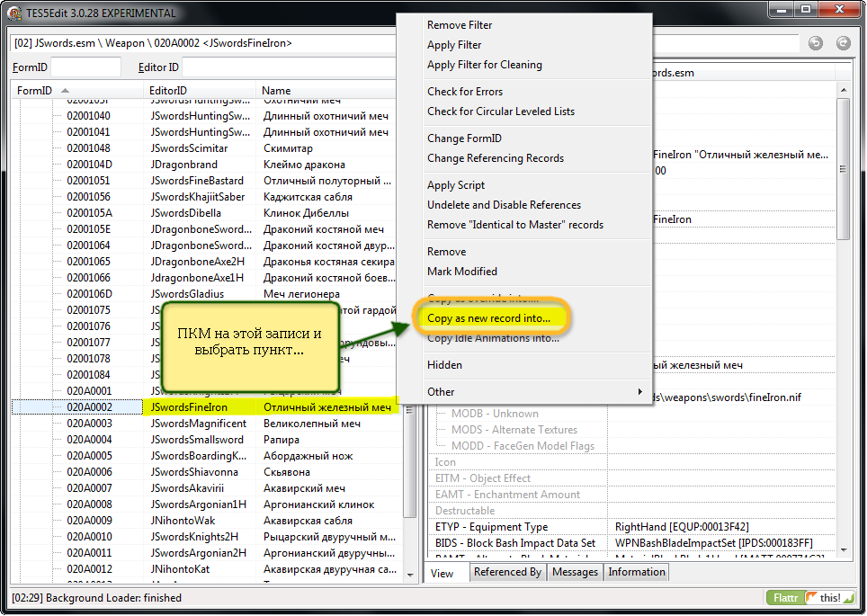Select record 0200106D JSwordsGladius
Viewport: 867px width, 616px height.
[204, 294]
